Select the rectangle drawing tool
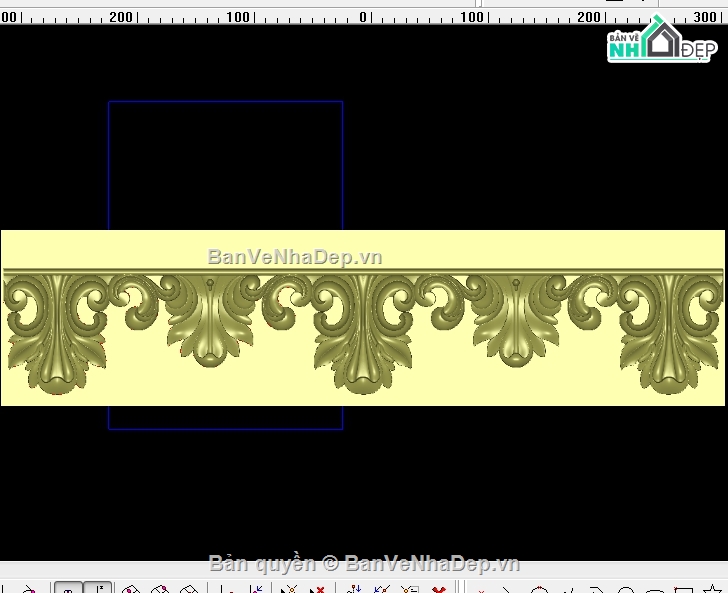 pos(683,589)
